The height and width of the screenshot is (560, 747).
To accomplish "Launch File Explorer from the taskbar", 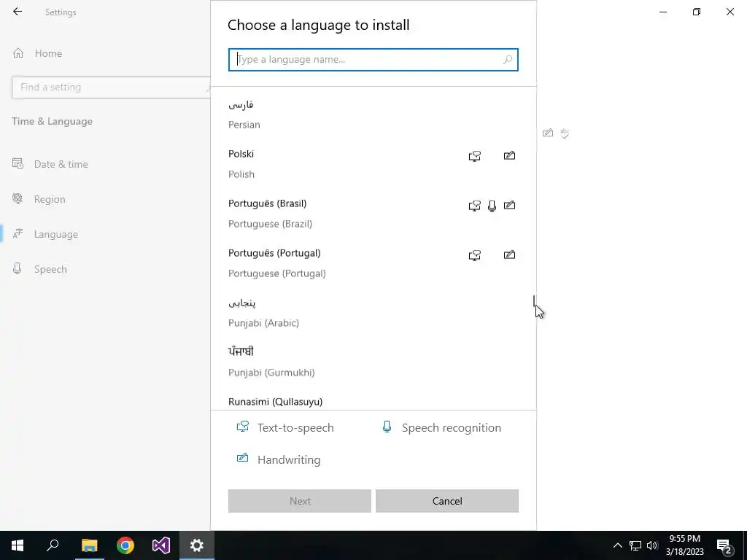I will 89,545.
